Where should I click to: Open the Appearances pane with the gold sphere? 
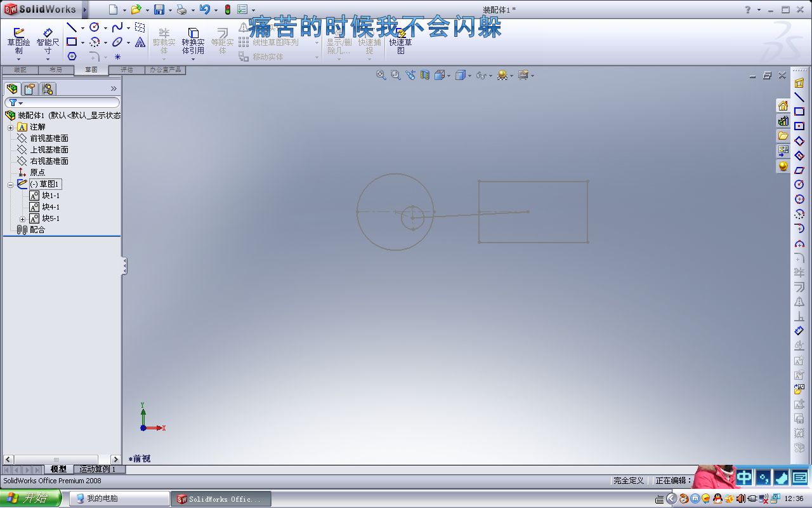[783, 166]
